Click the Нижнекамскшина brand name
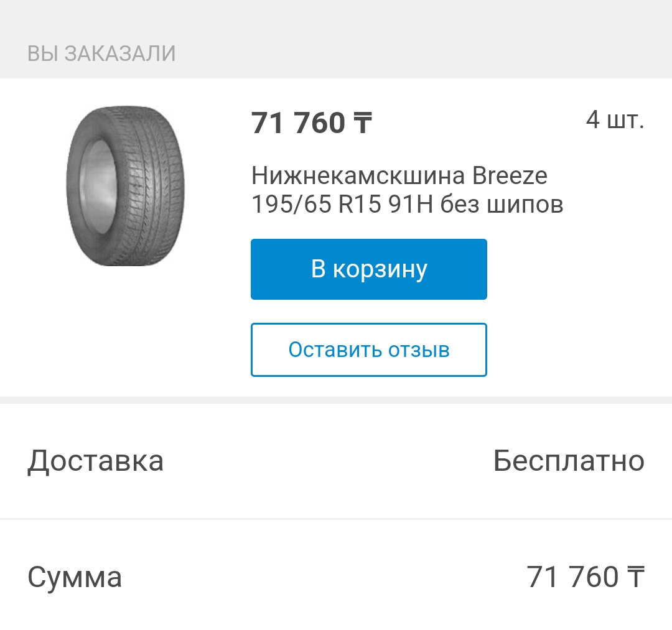 358,176
